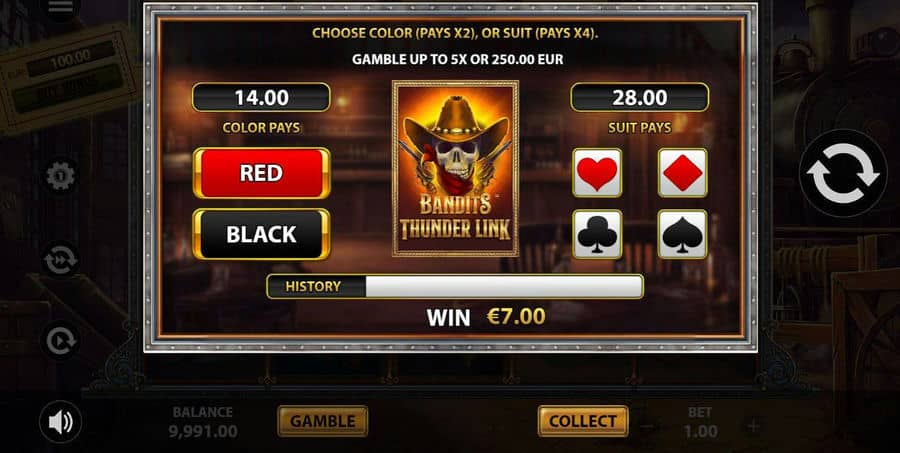Click the 28.00 suit pays value
The height and width of the screenshot is (453, 900).
(x=640, y=98)
